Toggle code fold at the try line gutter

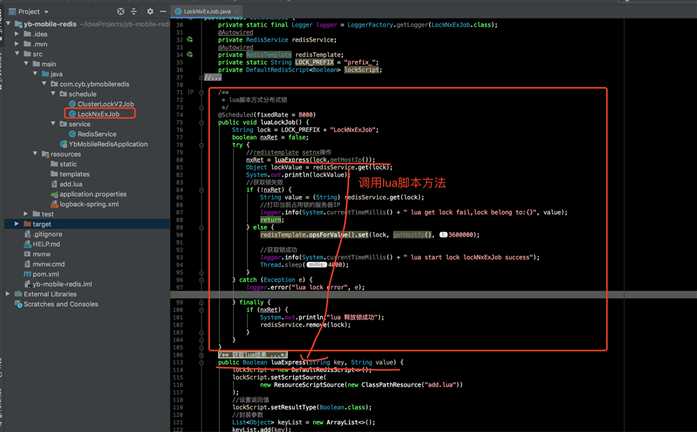(201, 145)
